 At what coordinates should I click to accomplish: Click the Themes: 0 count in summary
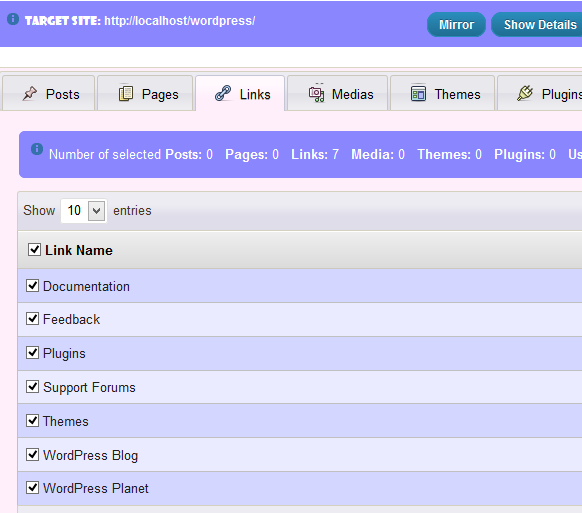pyautogui.click(x=449, y=154)
